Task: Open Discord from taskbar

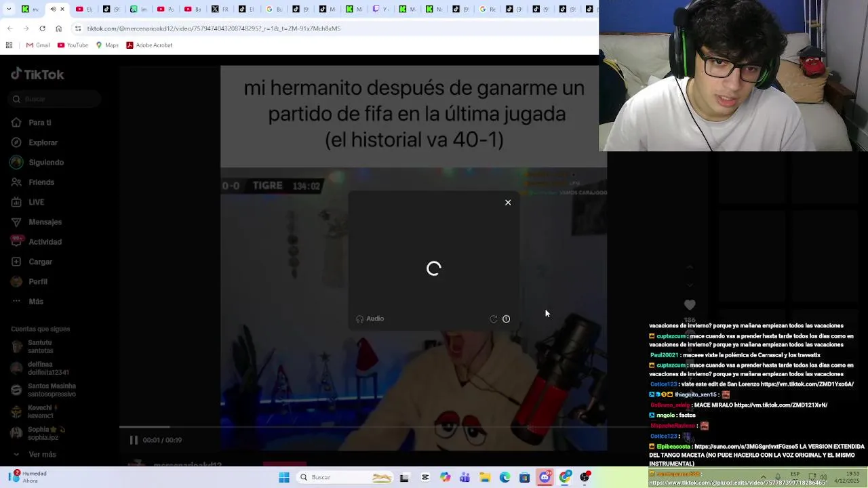Action: [545, 477]
